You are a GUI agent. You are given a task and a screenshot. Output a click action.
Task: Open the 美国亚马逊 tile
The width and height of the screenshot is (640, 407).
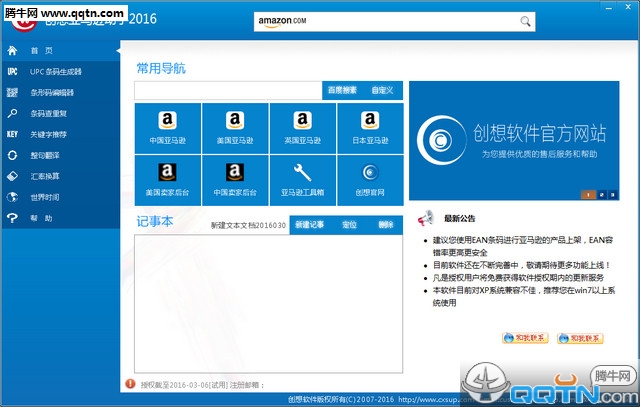click(x=235, y=128)
